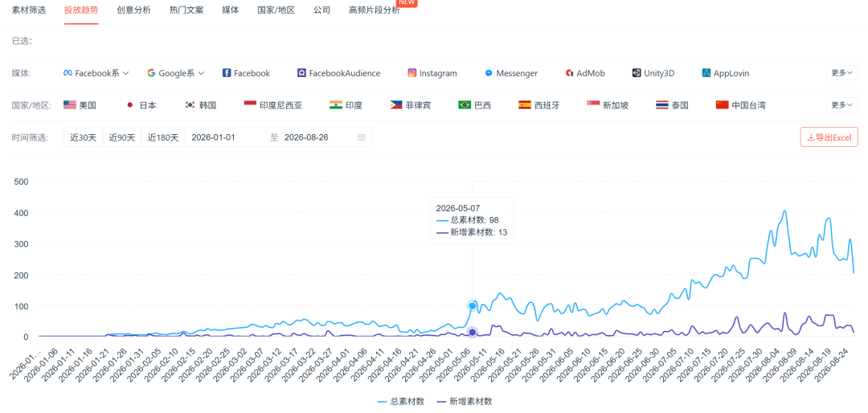Filter by the 美国 flag country
This screenshot has height=413, width=868.
pyautogui.click(x=80, y=105)
